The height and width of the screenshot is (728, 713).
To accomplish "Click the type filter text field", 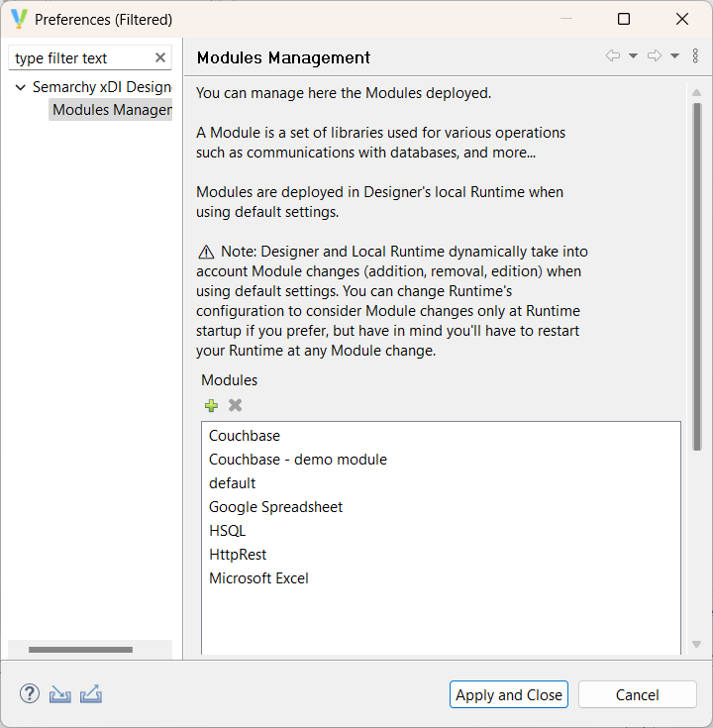I will tap(79, 58).
